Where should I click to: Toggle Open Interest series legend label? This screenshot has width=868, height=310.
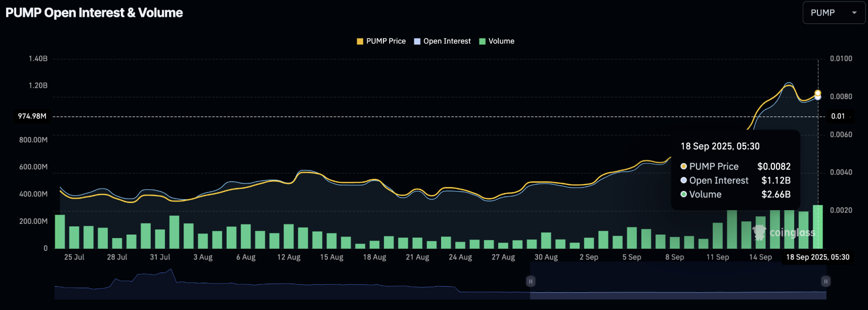[447, 41]
